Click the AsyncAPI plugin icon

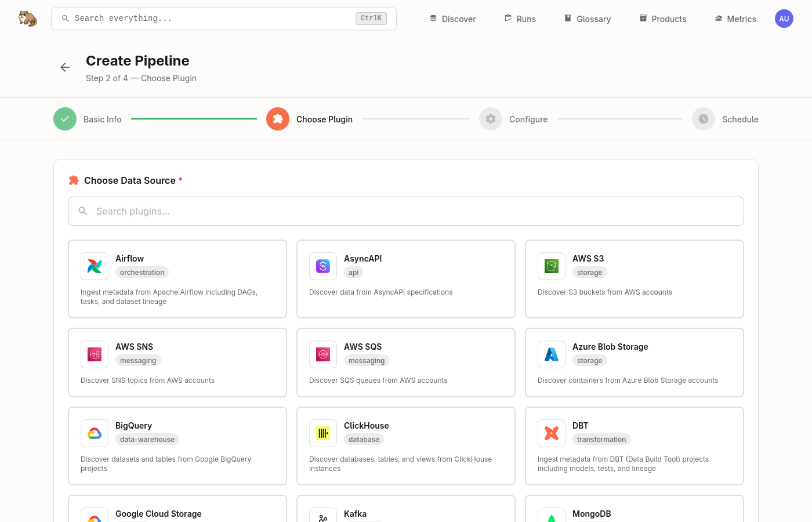tap(322, 266)
